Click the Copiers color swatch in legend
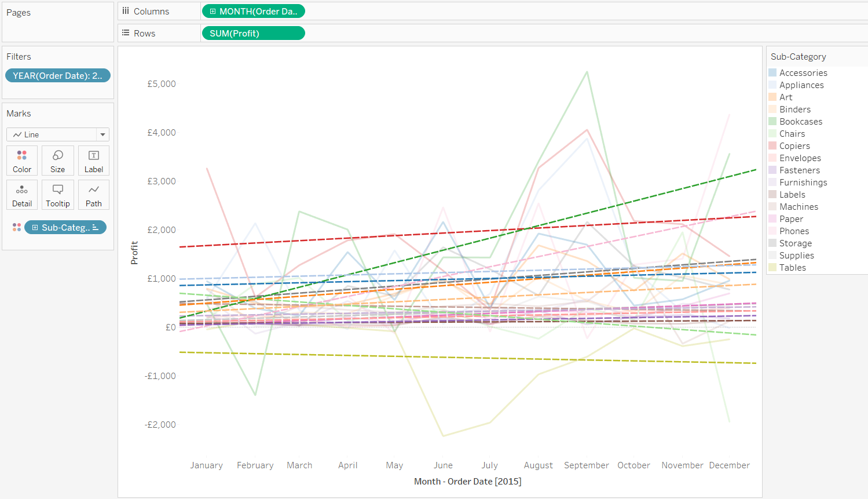The height and width of the screenshot is (499, 868). point(772,146)
